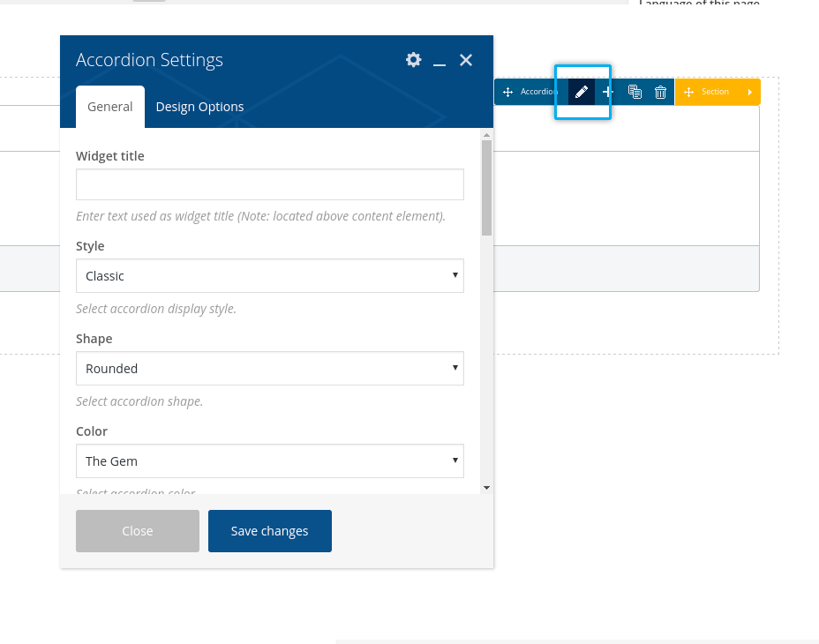
Task: Click the pencil edit icon for Accordion
Action: [581, 92]
